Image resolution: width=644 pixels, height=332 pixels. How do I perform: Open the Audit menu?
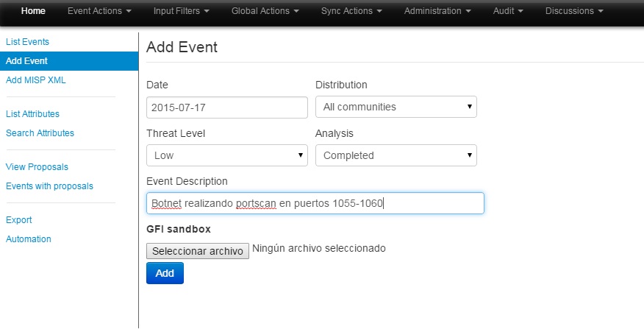click(509, 11)
